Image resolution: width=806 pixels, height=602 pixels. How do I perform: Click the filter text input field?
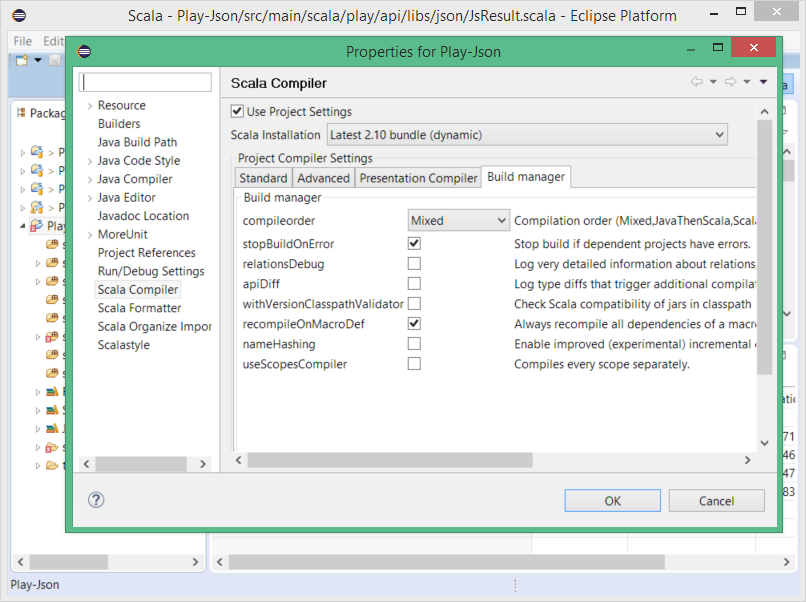146,82
